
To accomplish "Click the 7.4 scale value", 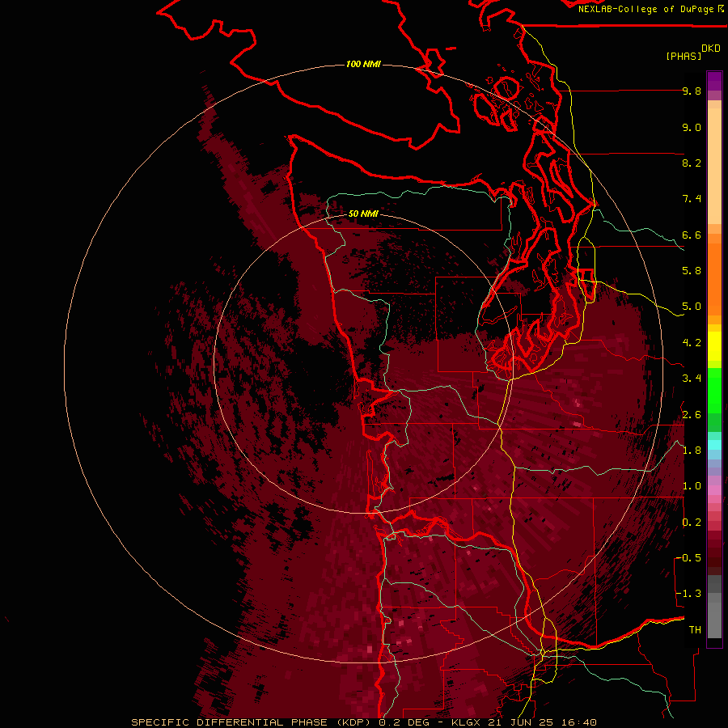I will click(692, 199).
